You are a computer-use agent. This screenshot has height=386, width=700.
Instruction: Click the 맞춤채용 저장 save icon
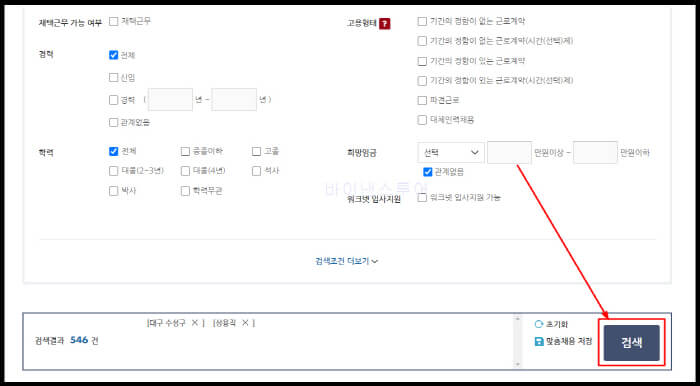point(539,341)
